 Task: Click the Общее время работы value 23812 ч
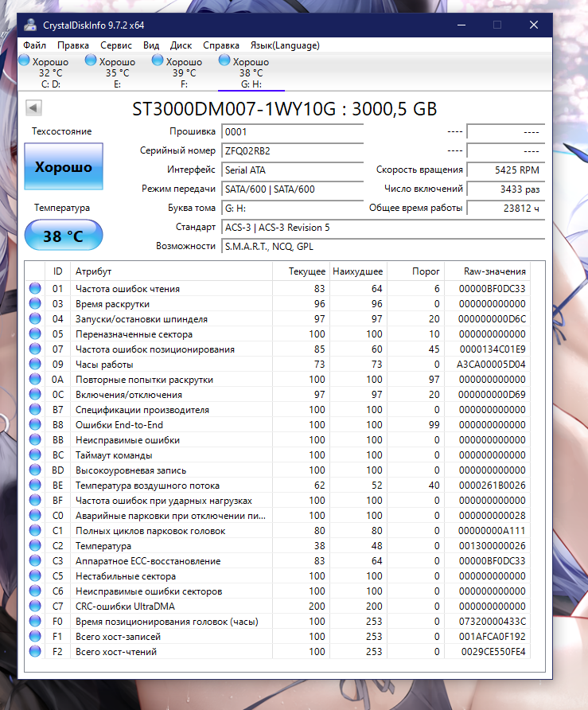(x=505, y=209)
